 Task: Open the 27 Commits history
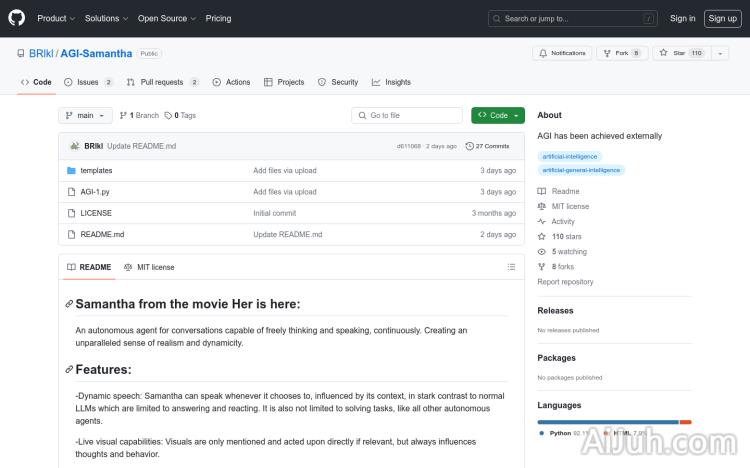(x=492, y=146)
